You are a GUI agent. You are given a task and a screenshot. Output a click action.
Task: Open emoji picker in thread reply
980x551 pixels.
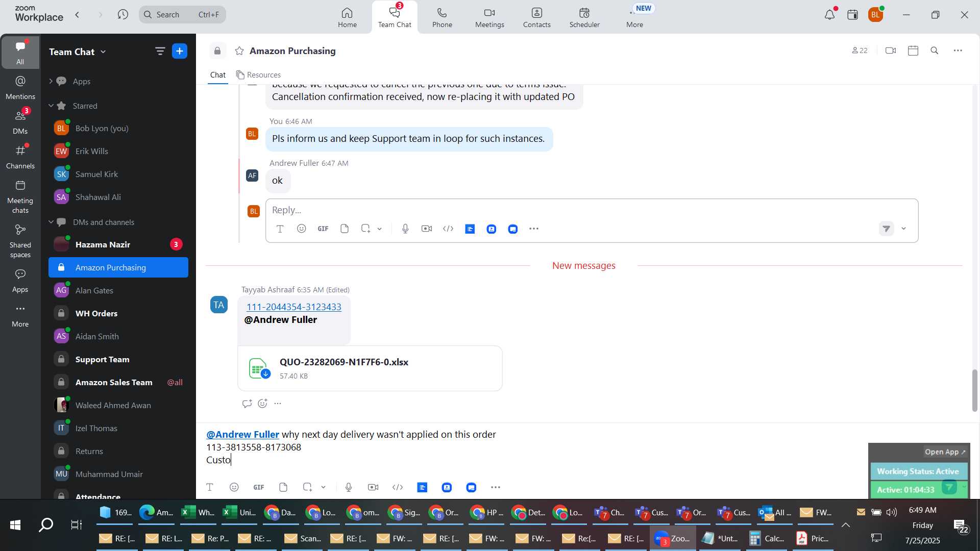pos(302,229)
